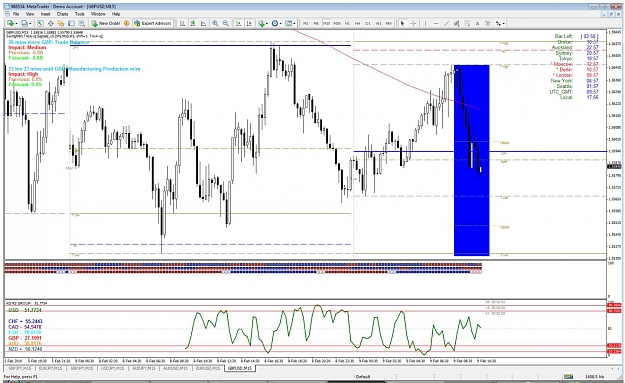This screenshot has width=625, height=383.
Task: Open the File menu
Action: tap(16, 14)
